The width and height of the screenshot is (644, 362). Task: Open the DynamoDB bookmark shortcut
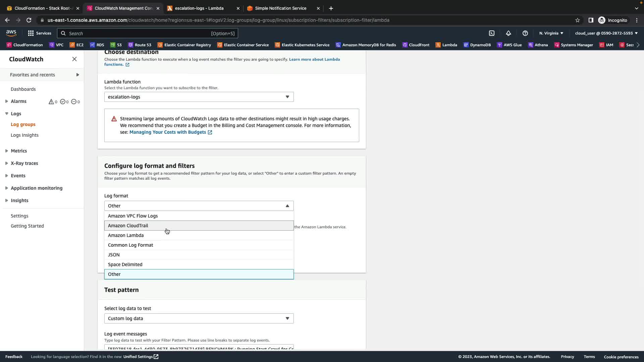(x=477, y=45)
